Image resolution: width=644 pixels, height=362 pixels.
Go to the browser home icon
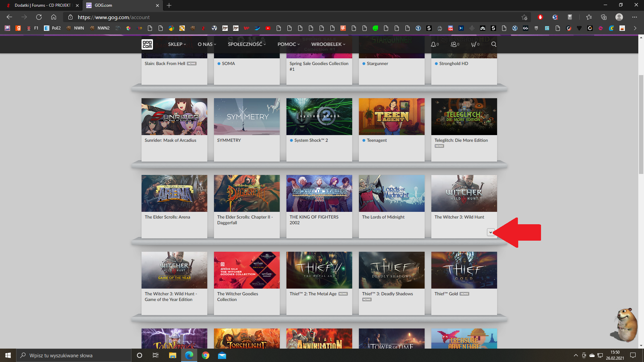pos(54,17)
